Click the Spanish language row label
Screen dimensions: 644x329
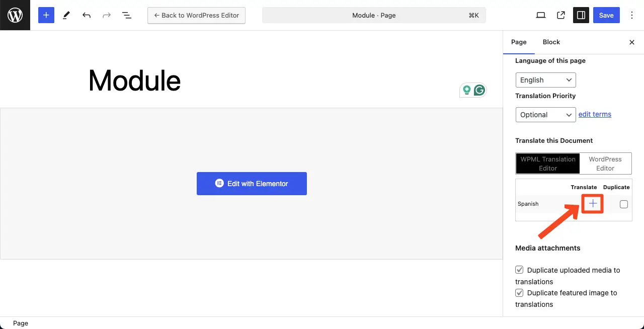[528, 204]
